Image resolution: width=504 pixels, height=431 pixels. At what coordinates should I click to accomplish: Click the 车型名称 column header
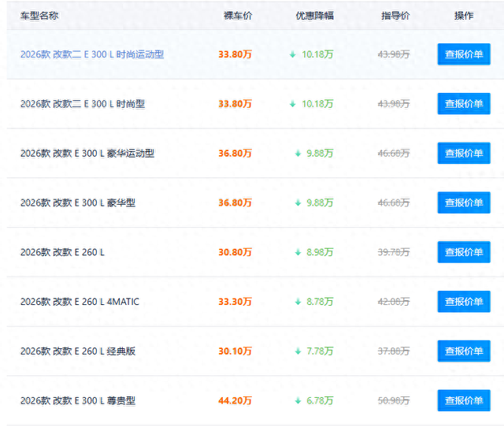click(x=39, y=16)
